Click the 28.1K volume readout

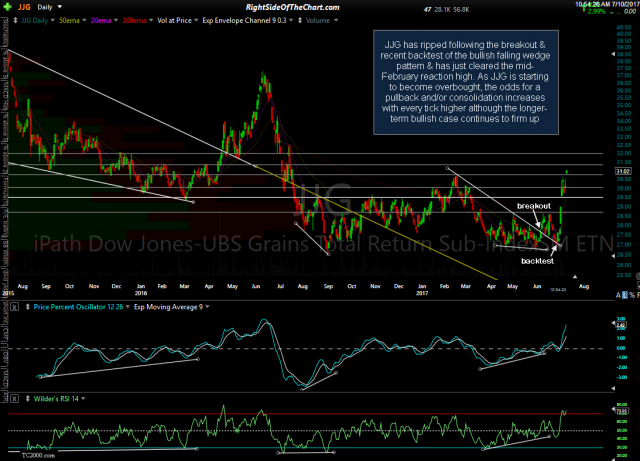[x=442, y=9]
